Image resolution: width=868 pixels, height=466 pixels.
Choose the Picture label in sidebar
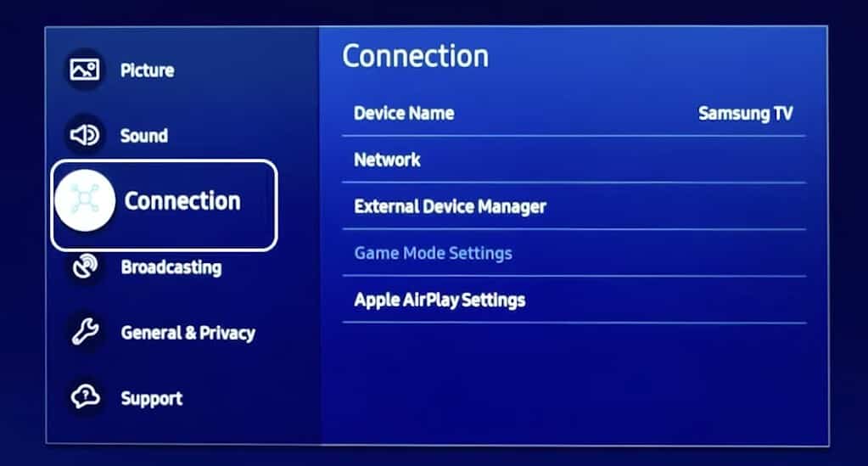tap(148, 70)
